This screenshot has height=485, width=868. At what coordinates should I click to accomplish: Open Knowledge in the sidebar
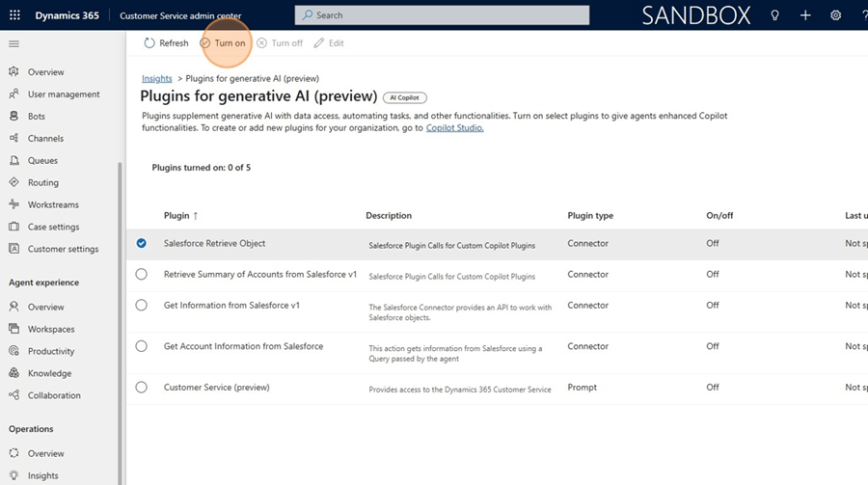point(49,373)
